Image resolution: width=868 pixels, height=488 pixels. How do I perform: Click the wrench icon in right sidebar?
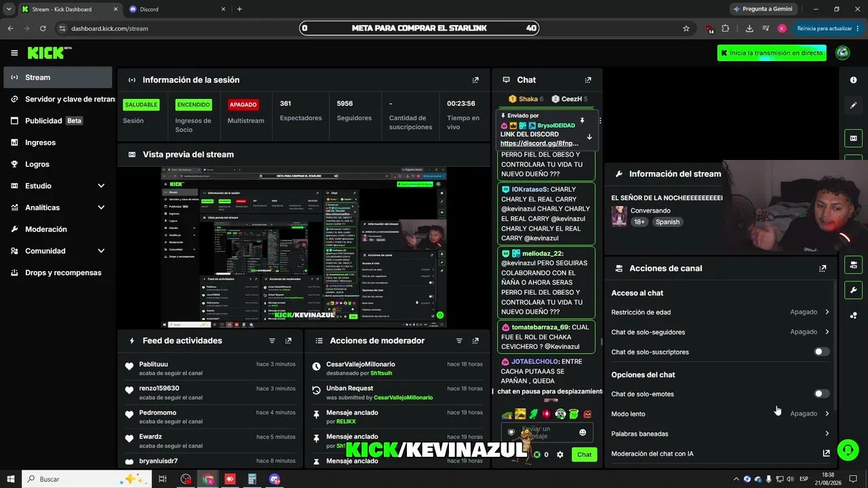coord(853,290)
